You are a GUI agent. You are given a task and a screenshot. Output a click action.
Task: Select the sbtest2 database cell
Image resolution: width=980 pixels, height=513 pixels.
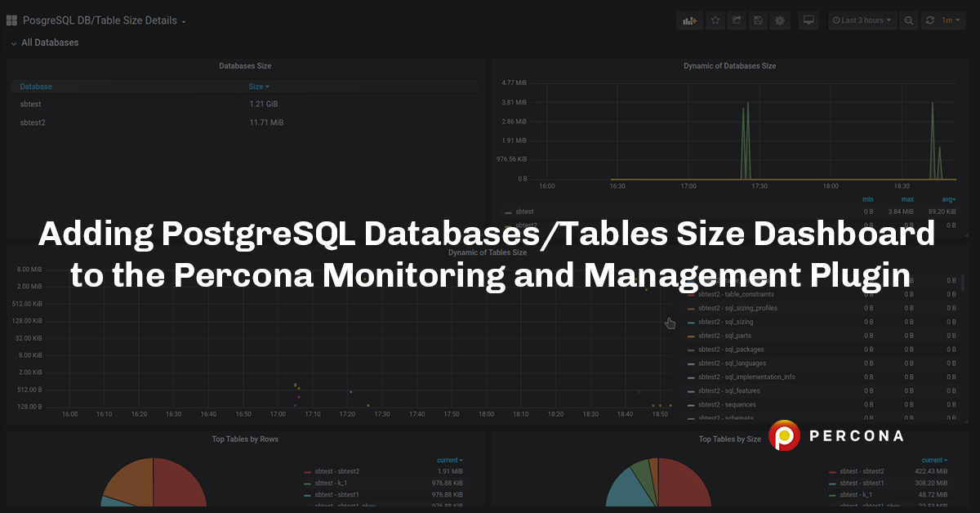pos(33,123)
